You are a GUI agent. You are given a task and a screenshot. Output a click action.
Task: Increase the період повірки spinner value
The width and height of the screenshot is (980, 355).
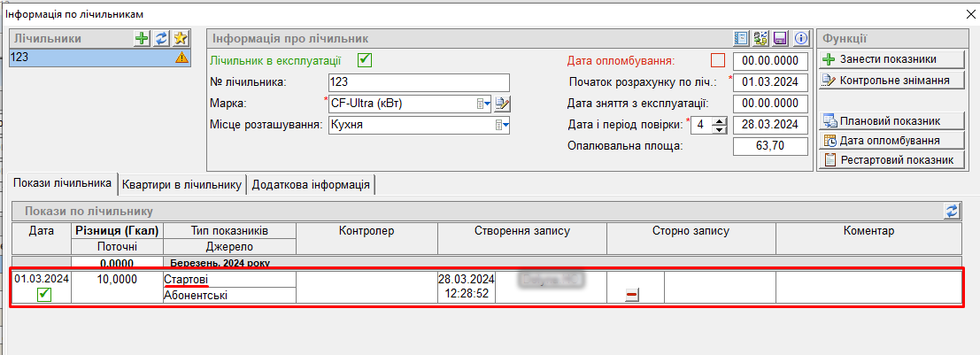720,120
